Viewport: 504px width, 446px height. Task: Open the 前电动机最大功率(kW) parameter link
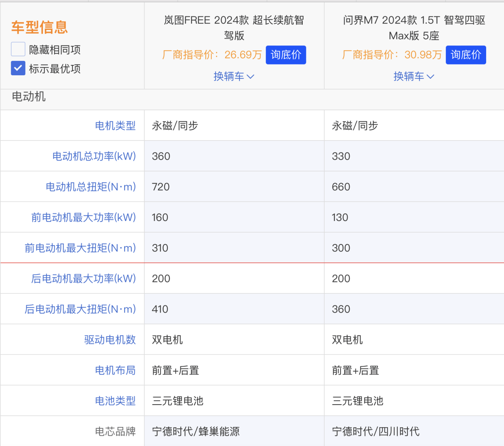[x=84, y=217]
